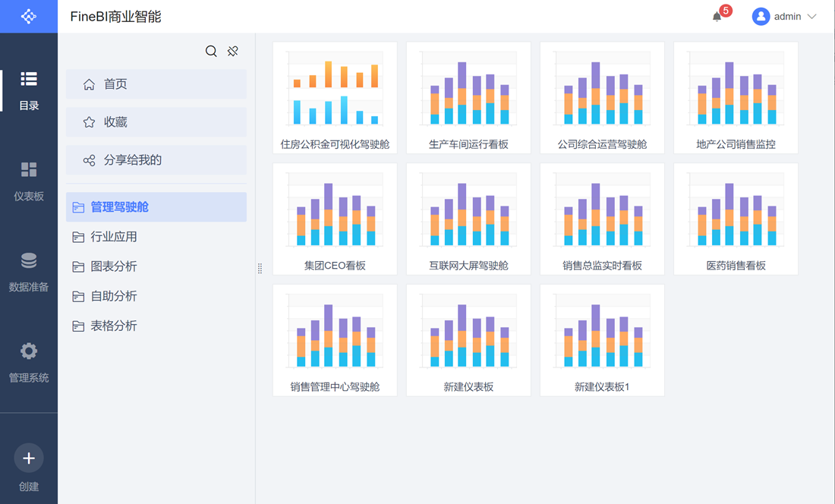Open 住房公积金可视化驾驶舱 dashboard thumbnail
Screen dimensions: 835x504
[335, 97]
